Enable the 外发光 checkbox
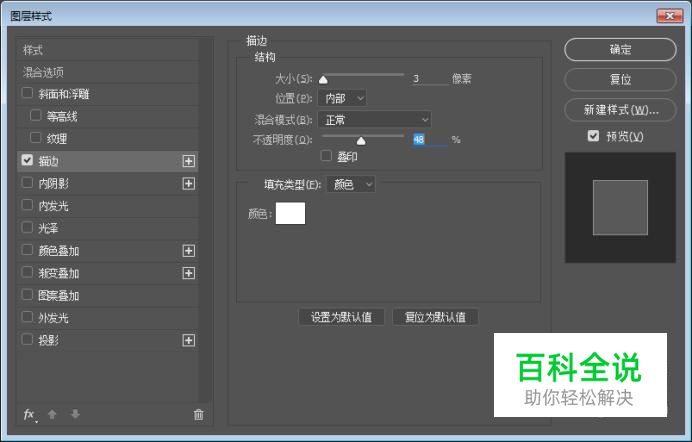This screenshot has height=442, width=692. [x=27, y=317]
